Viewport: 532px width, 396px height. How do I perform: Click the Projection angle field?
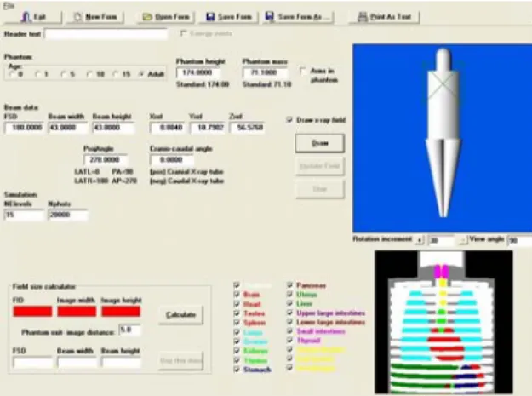[x=106, y=159]
